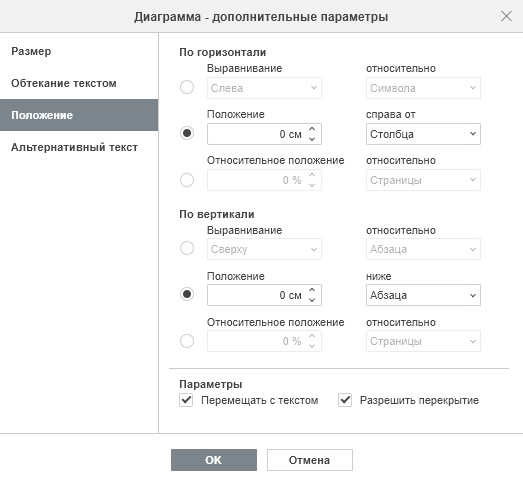Click the ниже label

[x=379, y=276]
